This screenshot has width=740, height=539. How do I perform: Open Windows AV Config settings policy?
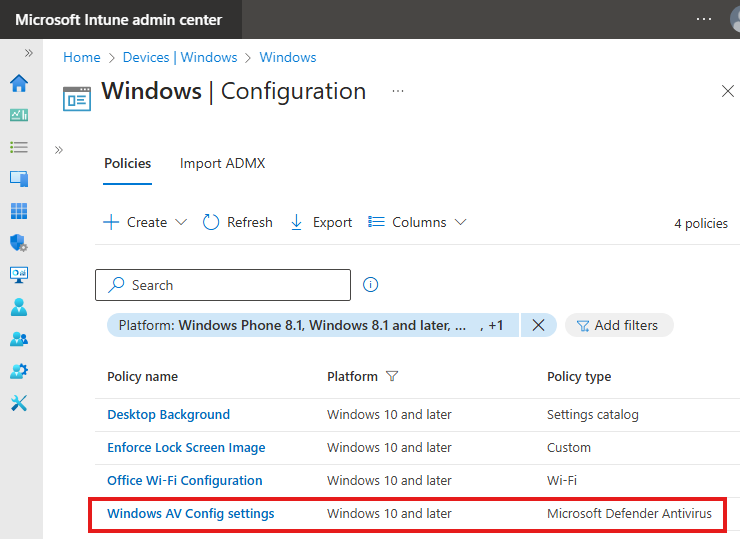click(191, 514)
